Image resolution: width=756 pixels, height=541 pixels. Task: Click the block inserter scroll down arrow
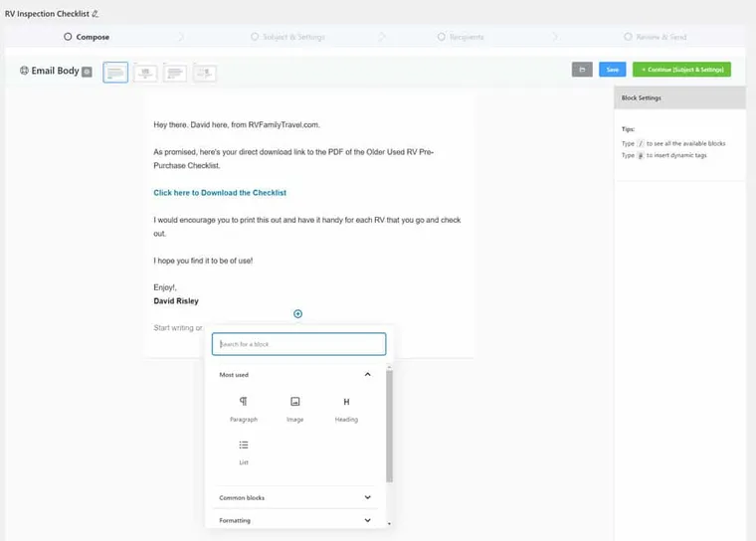(x=389, y=524)
